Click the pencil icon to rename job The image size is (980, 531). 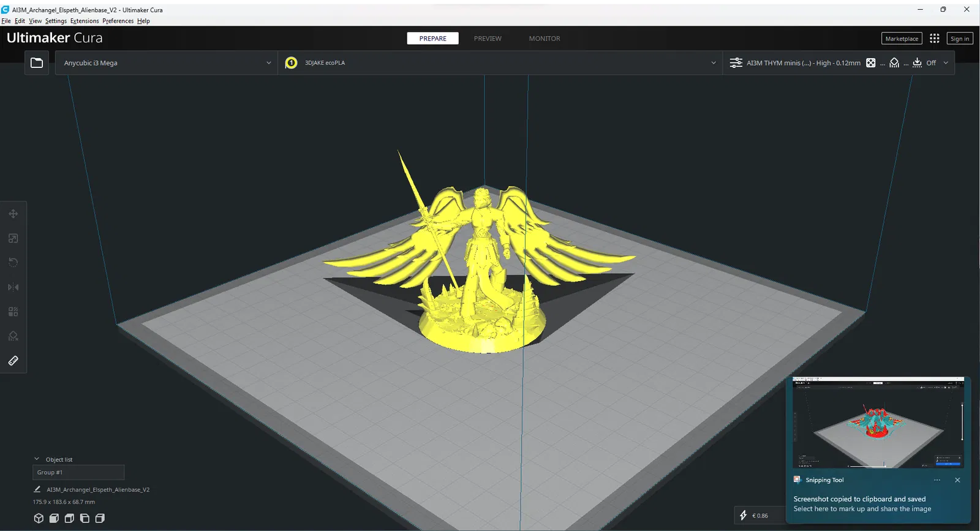point(37,489)
